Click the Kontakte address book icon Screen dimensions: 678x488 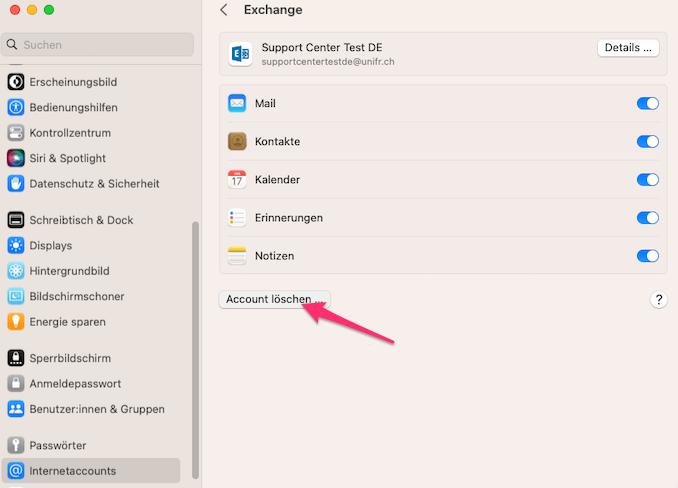[237, 141]
